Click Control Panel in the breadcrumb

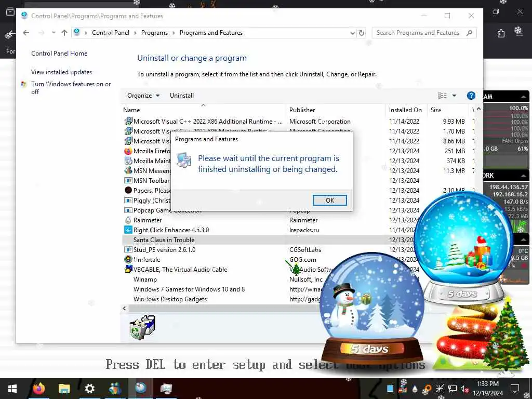110,33
